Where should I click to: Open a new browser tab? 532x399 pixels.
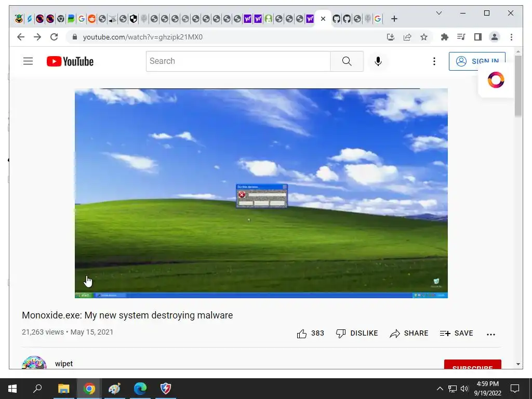(394, 19)
